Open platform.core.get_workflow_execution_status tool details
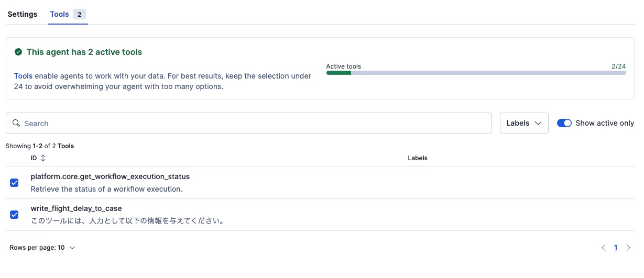Image resolution: width=644 pixels, height=278 pixels. [x=110, y=176]
